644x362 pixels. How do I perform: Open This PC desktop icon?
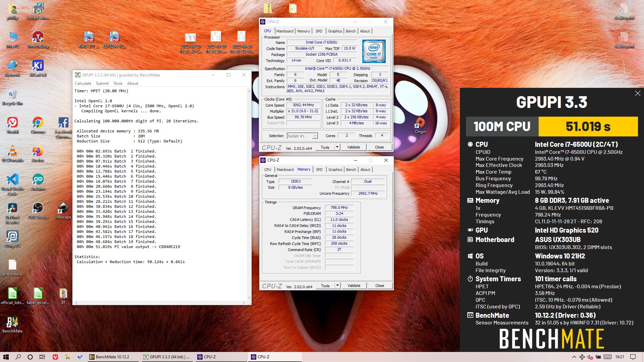pos(12,40)
